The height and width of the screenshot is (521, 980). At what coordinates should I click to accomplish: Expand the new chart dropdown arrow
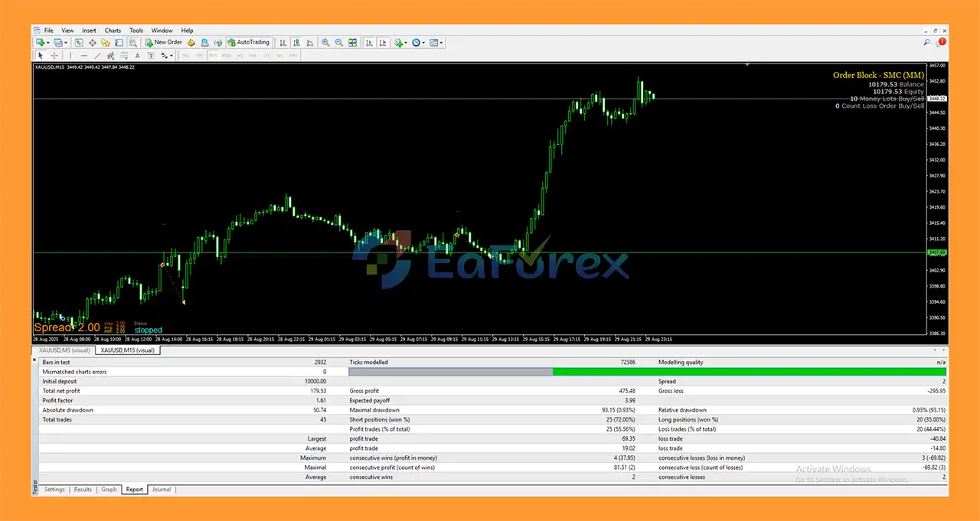pos(49,43)
